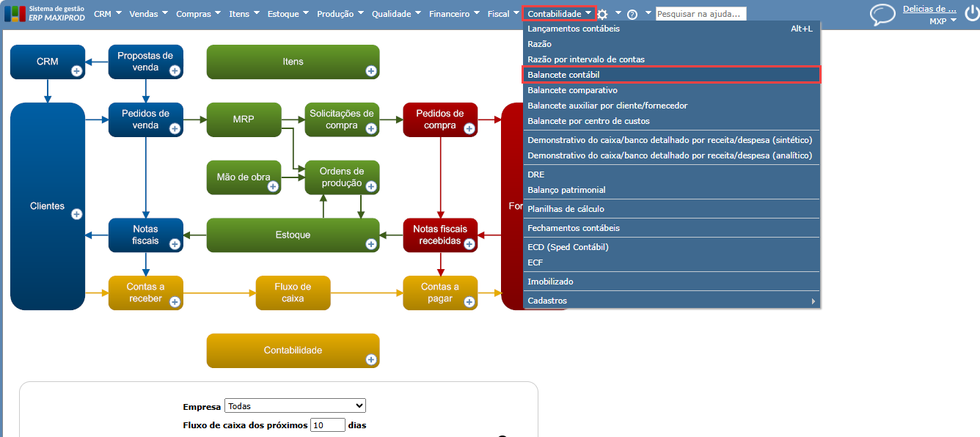Open Lançamentos contábeis menu entry

pos(574,29)
